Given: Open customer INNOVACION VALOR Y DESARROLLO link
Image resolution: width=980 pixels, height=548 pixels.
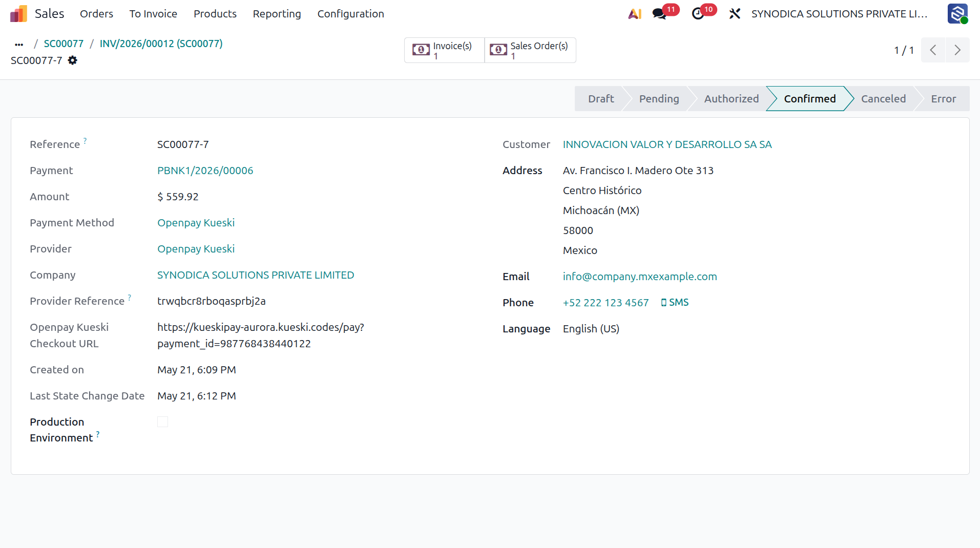Looking at the screenshot, I should 667,144.
